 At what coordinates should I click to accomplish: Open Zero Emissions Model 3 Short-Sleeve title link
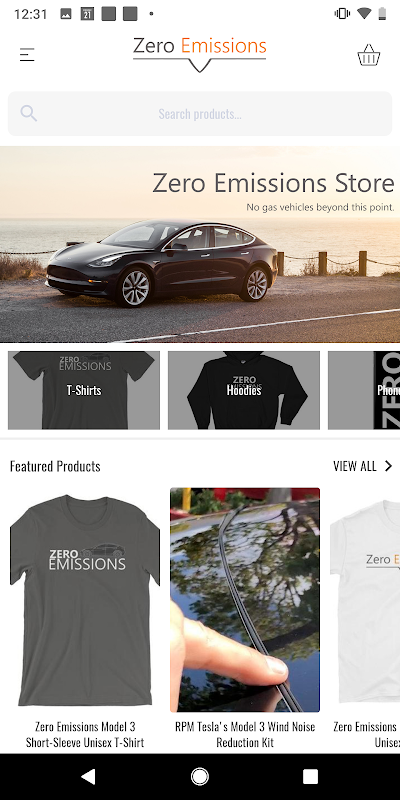click(x=85, y=734)
